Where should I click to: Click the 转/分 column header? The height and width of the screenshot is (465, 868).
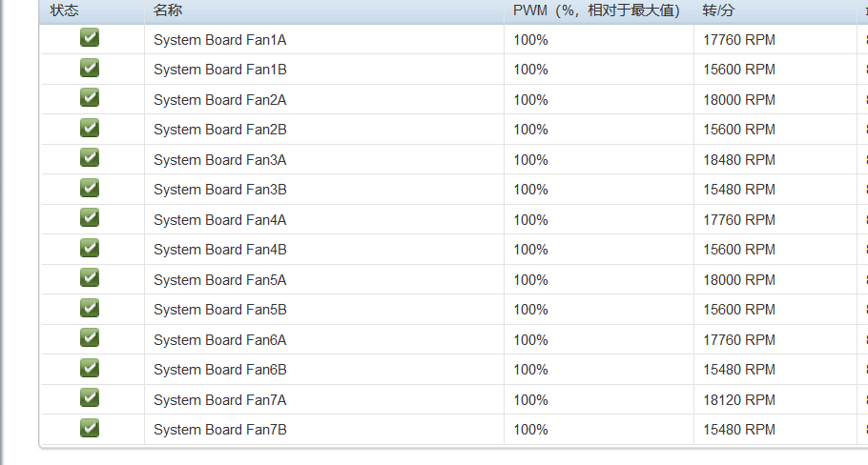718,10
